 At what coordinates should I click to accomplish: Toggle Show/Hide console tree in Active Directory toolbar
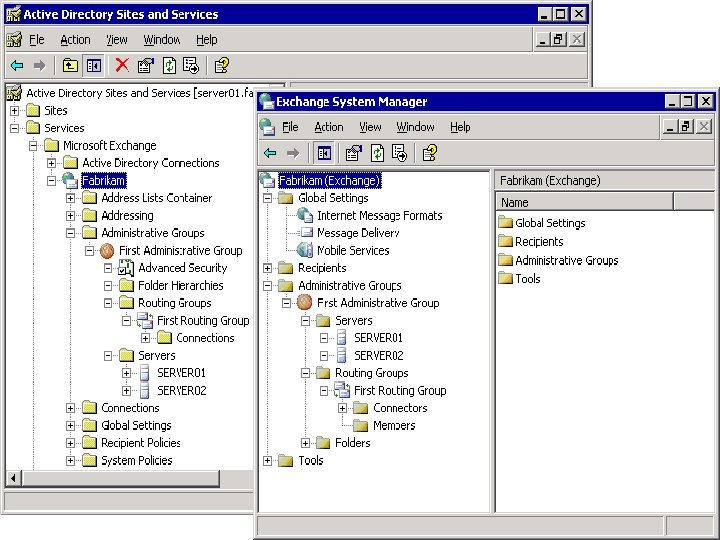point(94,66)
